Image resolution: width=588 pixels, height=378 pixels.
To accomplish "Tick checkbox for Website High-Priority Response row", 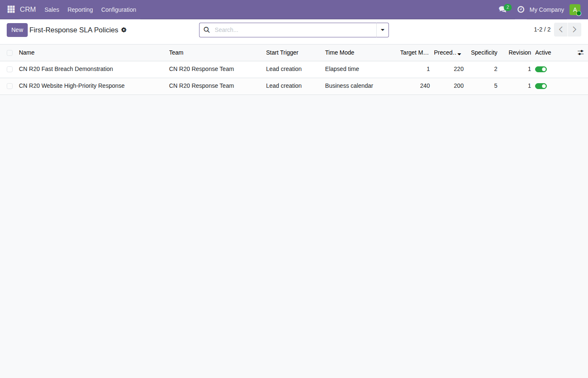I will click(10, 86).
